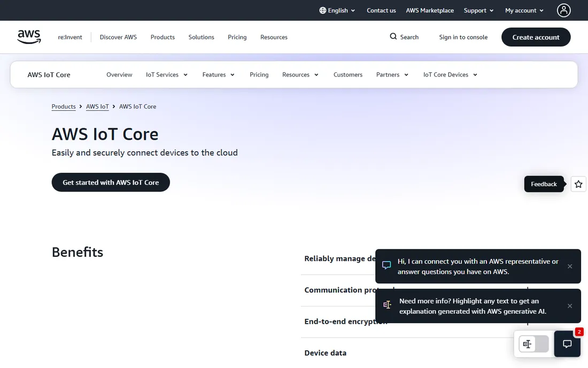Open Discover AWS menu
The image size is (588, 368).
tap(118, 37)
